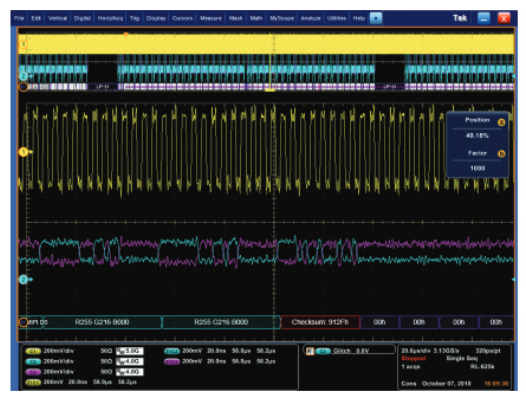
Task: Edit the zoom Factor value 1000
Action: pyautogui.click(x=477, y=168)
